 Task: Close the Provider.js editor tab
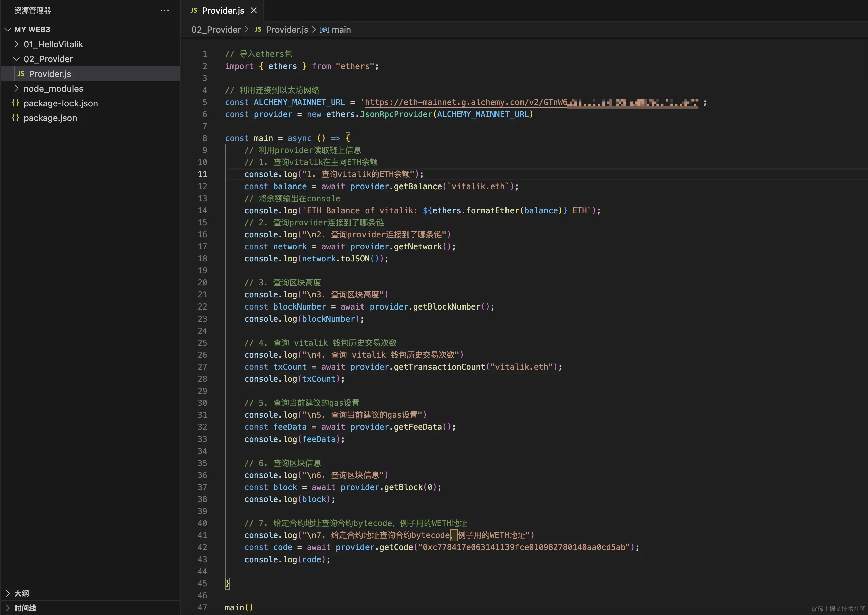tap(254, 11)
